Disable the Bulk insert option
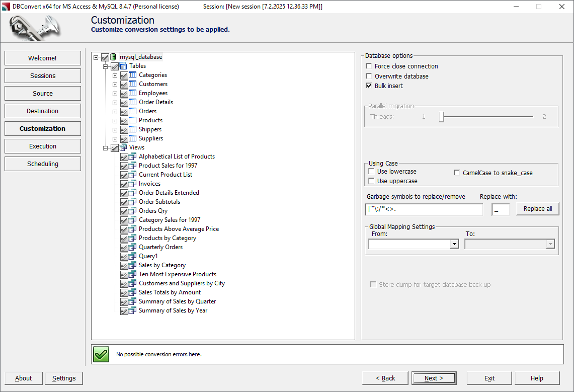 (369, 86)
